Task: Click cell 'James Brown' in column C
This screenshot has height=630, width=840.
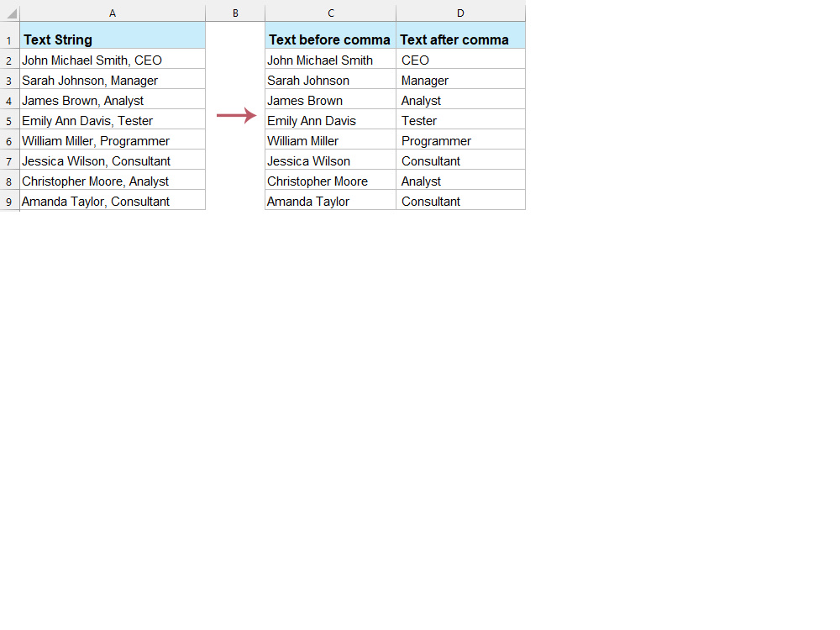Action: pos(330,99)
